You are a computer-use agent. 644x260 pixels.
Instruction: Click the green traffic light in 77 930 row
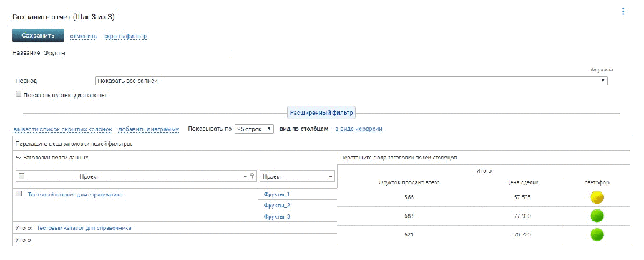597,216
